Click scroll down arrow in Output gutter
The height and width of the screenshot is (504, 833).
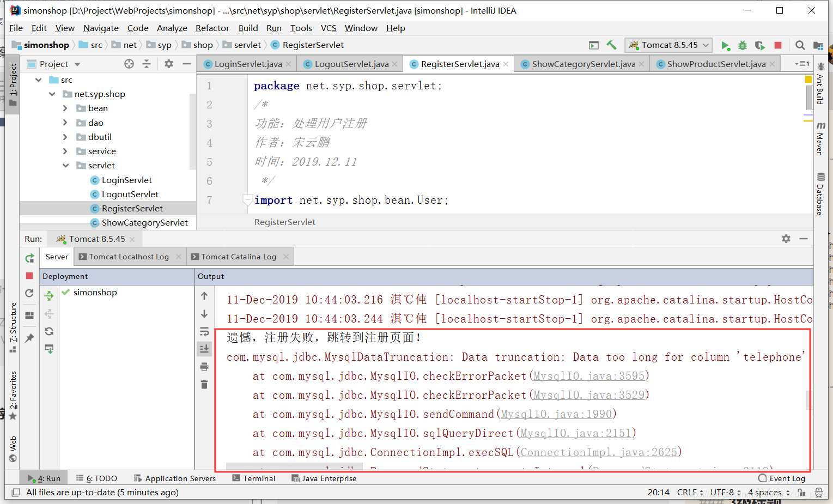click(204, 314)
